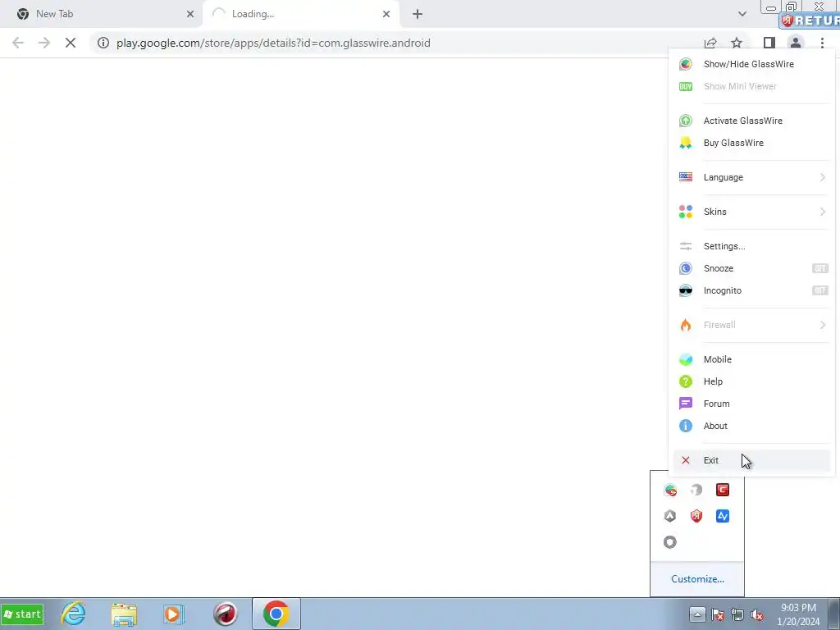The image size is (840, 630).
Task: Click the green BUY icon by Mini Viewer
Action: (x=685, y=86)
